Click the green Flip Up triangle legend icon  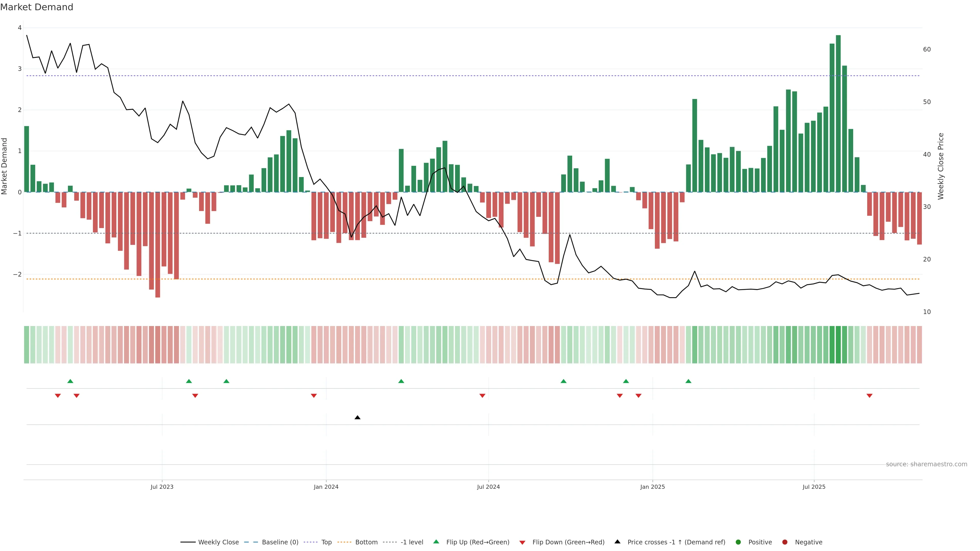point(436,542)
